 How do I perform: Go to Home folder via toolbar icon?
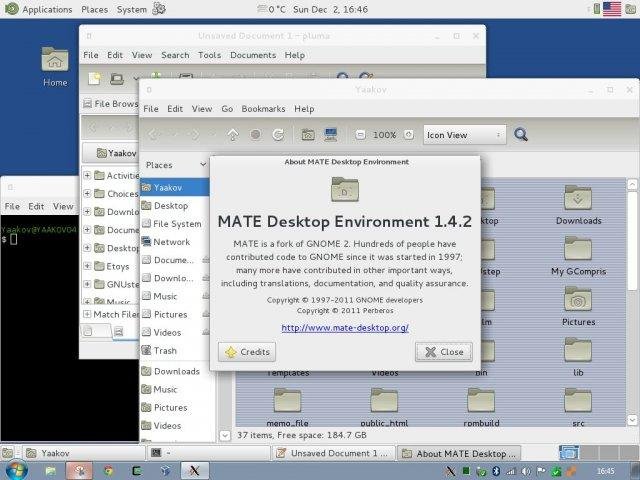tap(308, 135)
